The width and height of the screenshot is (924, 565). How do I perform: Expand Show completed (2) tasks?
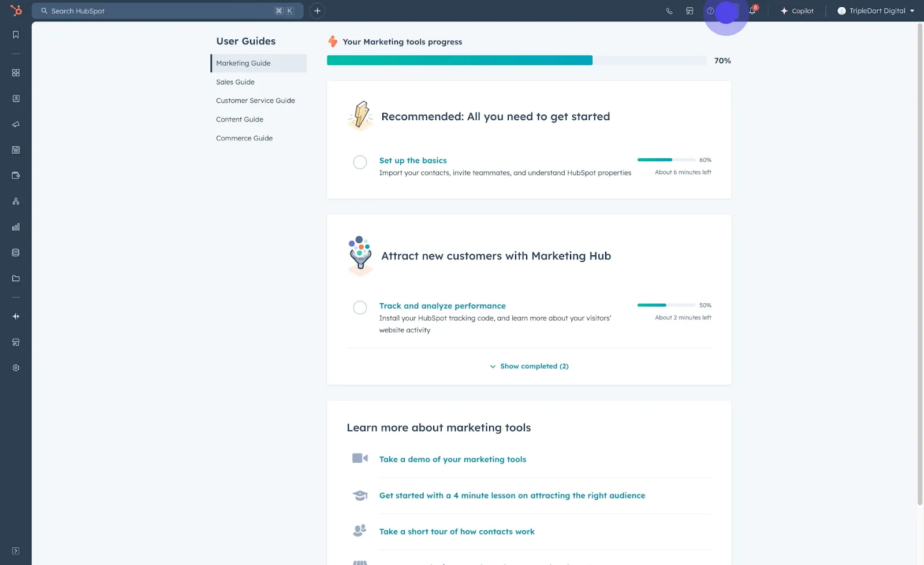tap(529, 366)
